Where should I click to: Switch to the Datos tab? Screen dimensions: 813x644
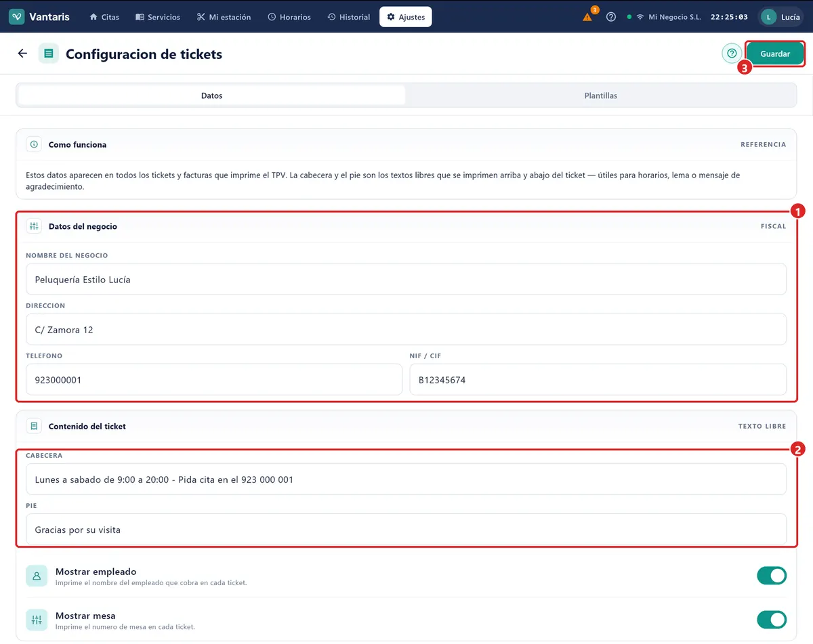click(x=211, y=95)
